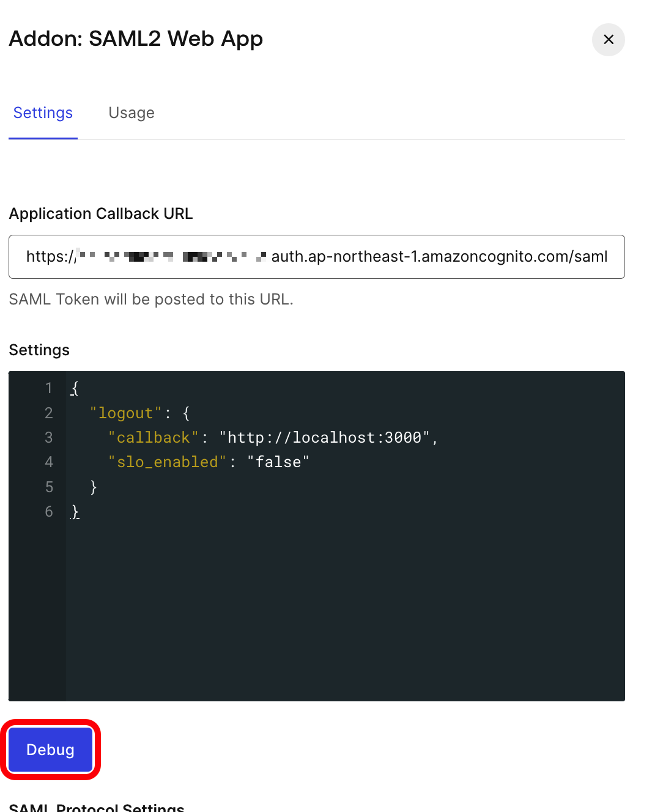Click the SAML Protocol Settings heading
Image resolution: width=652 pixels, height=812 pixels.
pyautogui.click(x=97, y=807)
